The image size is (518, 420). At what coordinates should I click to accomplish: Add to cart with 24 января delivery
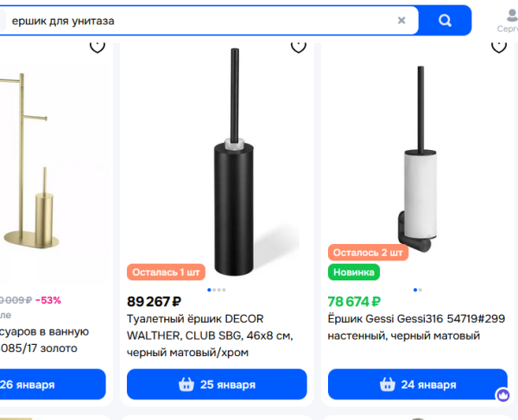(x=418, y=385)
